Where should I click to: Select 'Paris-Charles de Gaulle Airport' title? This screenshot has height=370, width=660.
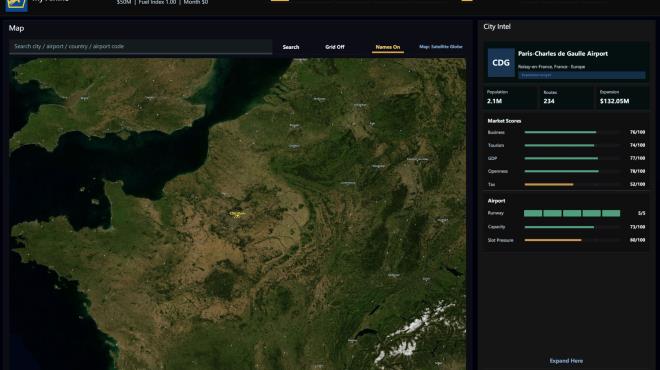563,53
